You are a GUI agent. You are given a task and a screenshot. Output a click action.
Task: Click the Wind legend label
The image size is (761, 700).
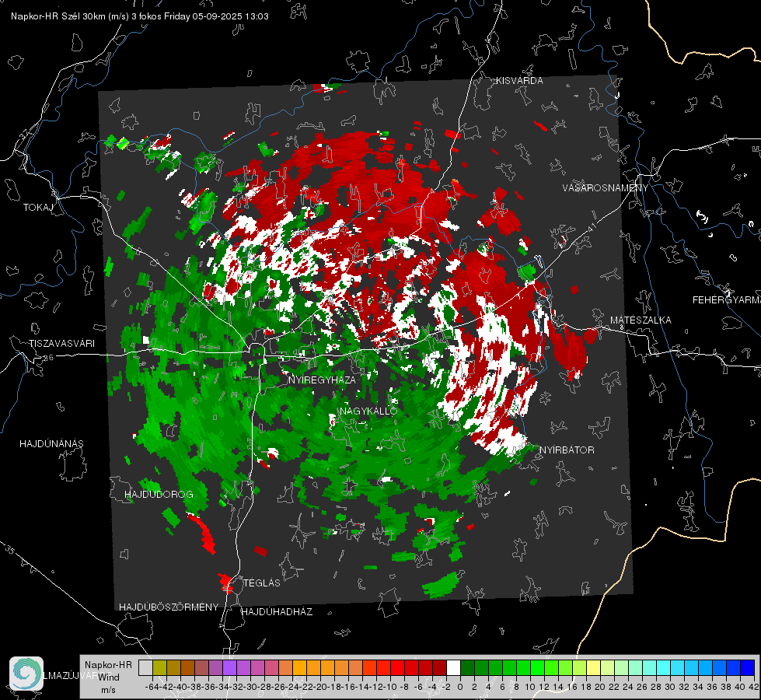click(x=109, y=677)
